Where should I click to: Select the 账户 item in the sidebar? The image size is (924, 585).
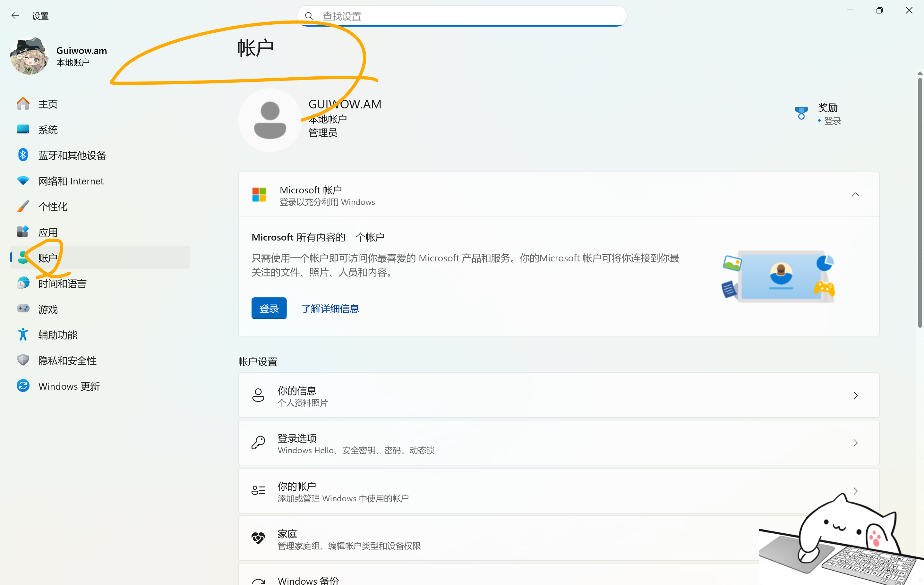[100, 258]
